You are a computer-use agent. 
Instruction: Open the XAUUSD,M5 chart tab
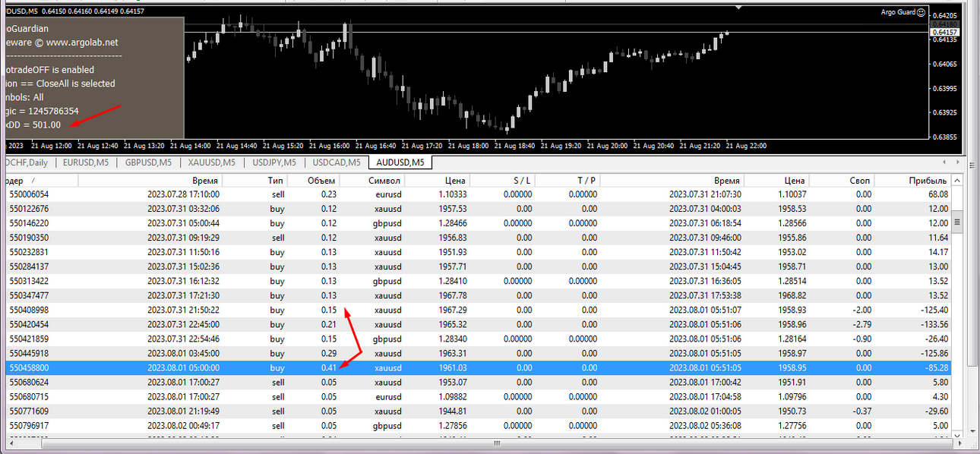212,162
